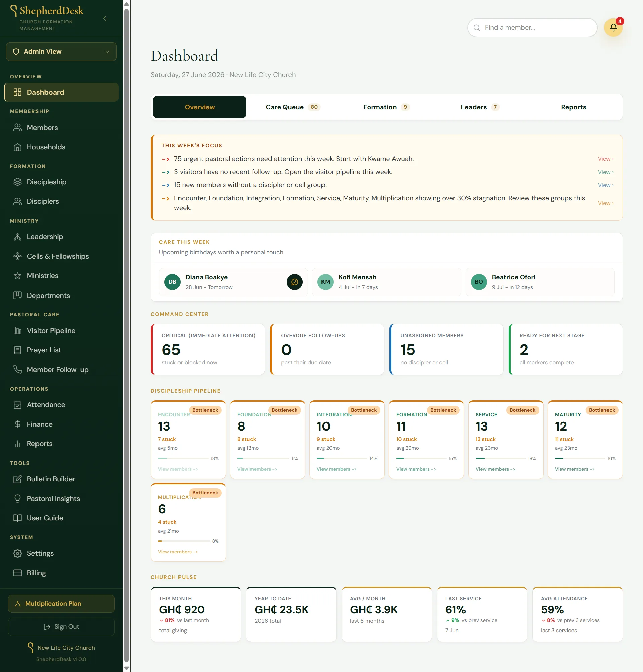Switch to the Leaders tab
Screen dimensions: 643x672
(x=480, y=107)
